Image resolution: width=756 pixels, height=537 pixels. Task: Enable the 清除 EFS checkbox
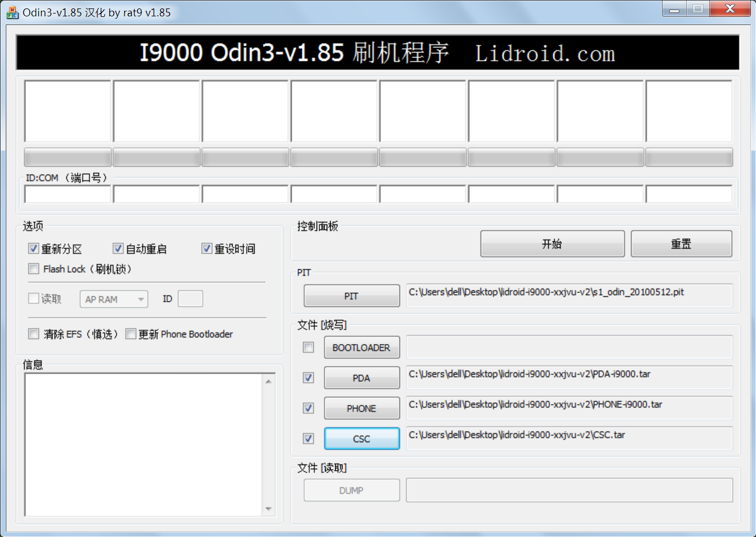tap(34, 334)
